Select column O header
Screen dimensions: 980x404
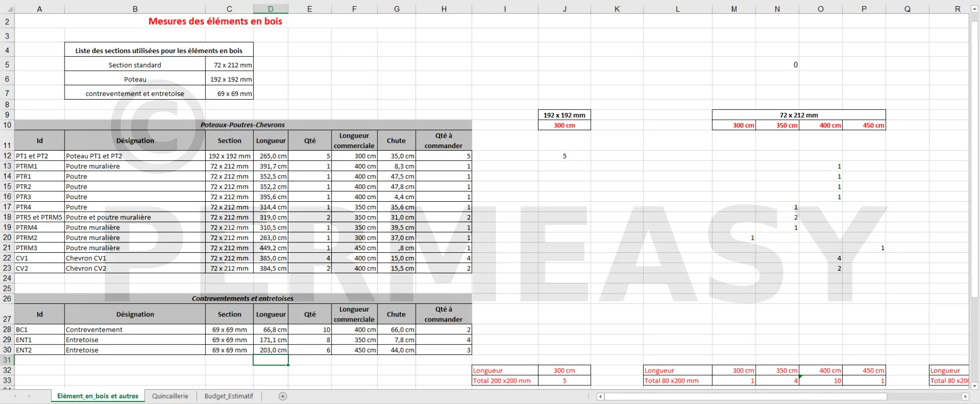[x=821, y=9]
